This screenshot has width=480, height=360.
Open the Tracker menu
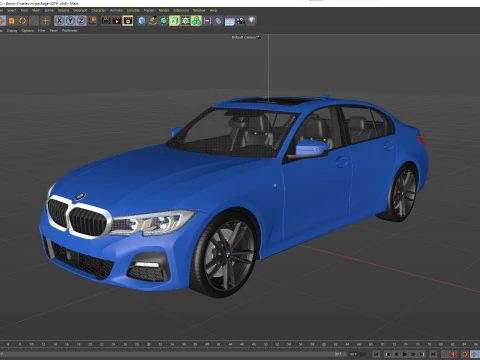[x=149, y=11]
